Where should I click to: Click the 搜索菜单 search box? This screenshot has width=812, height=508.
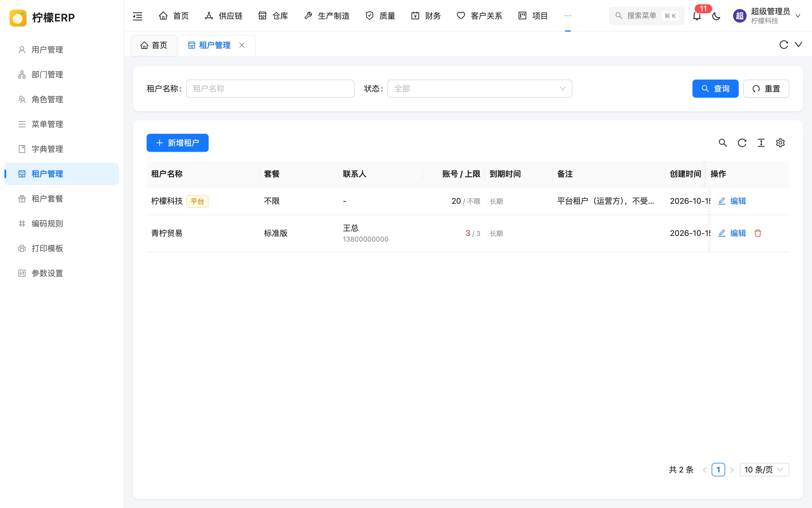[x=646, y=16]
